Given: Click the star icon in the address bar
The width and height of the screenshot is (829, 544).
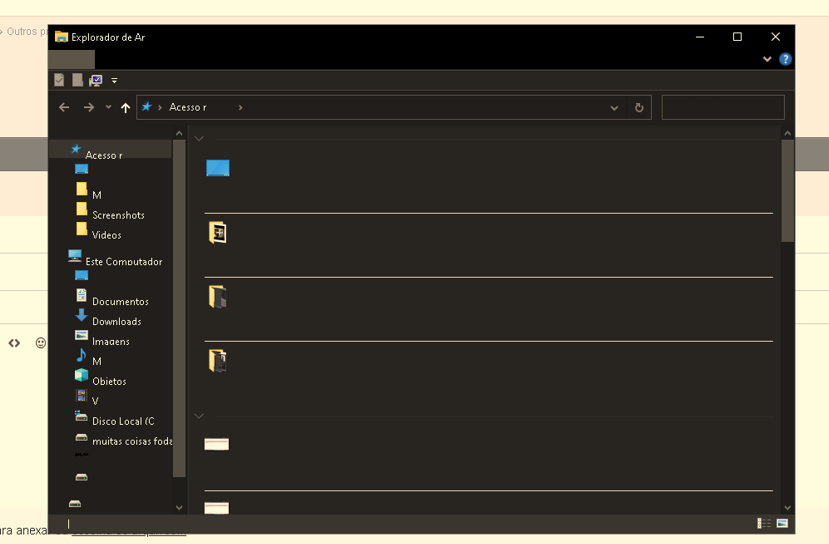Looking at the screenshot, I should (146, 107).
